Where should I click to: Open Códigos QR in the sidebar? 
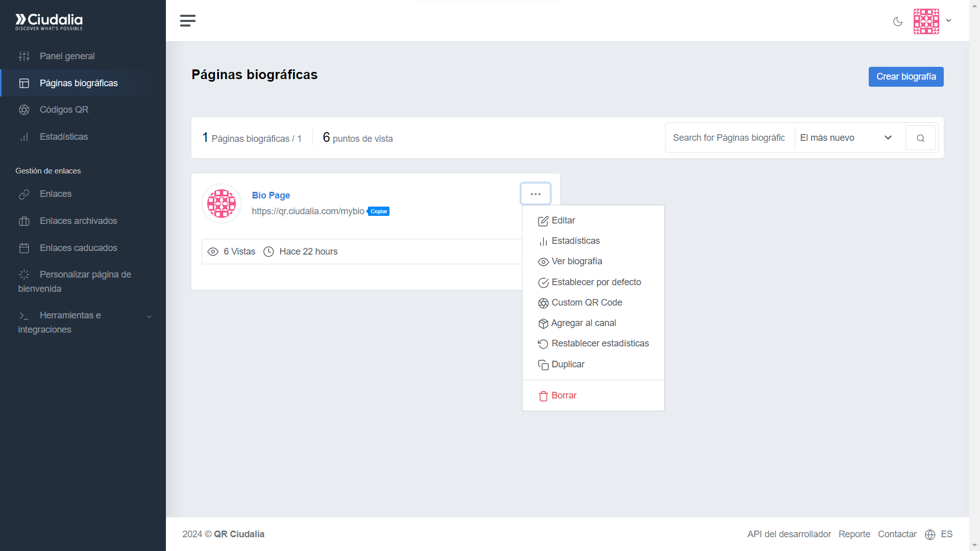[x=64, y=110]
